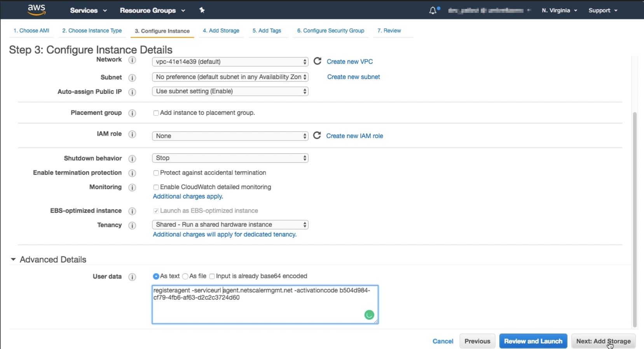Viewport: 644px width, 349px height.
Task: Click the AWS logo
Action: 37,10
